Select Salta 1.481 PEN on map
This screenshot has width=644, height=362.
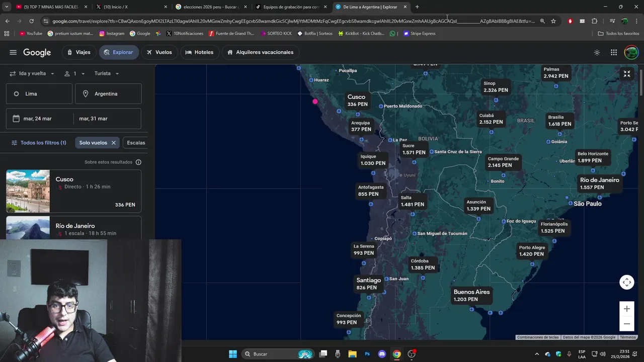point(412,201)
